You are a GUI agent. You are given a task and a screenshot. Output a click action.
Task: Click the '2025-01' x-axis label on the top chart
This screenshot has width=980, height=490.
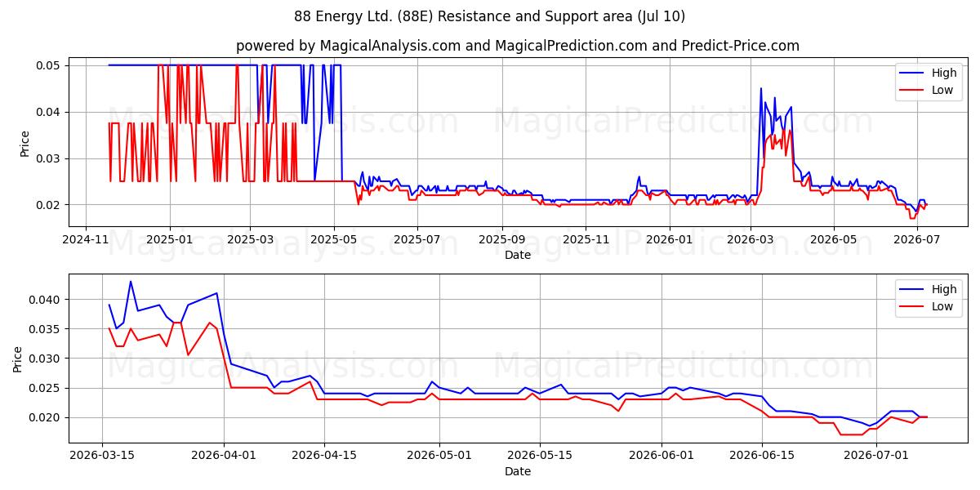170,240
